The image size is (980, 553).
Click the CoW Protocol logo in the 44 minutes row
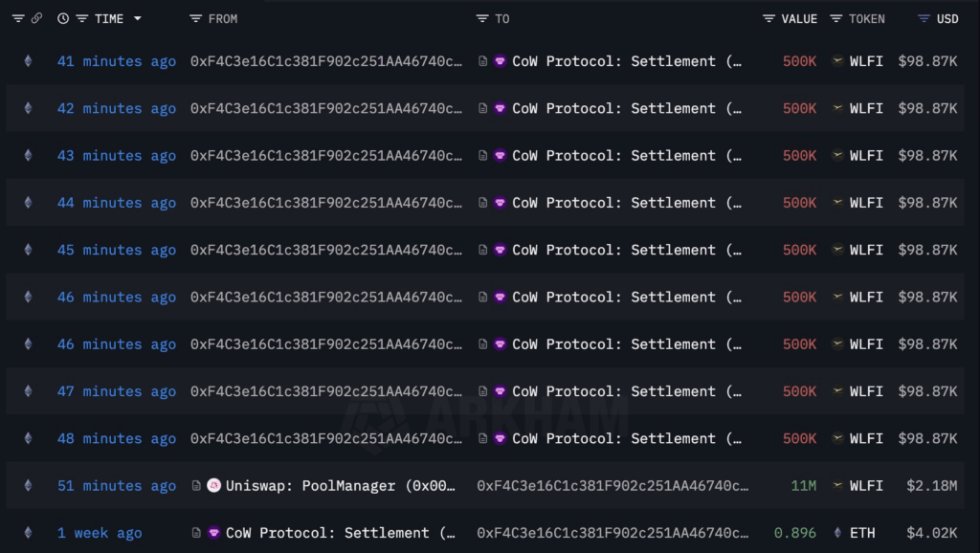[x=500, y=203]
